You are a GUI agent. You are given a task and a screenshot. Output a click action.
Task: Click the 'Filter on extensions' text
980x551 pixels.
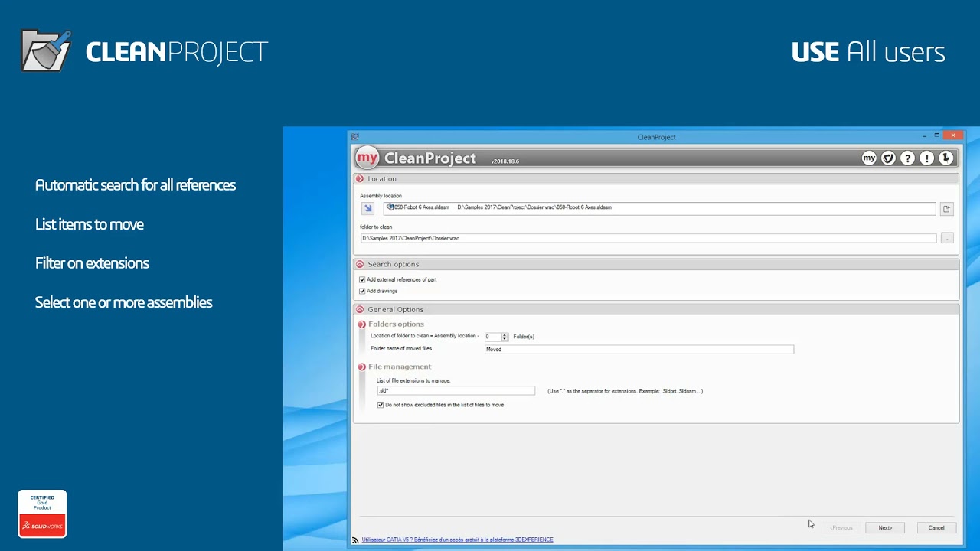(92, 263)
